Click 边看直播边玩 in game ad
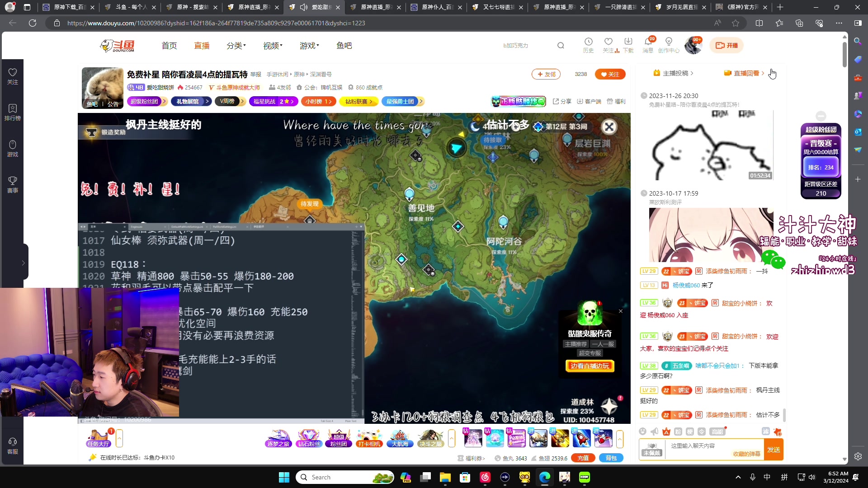 pyautogui.click(x=590, y=366)
